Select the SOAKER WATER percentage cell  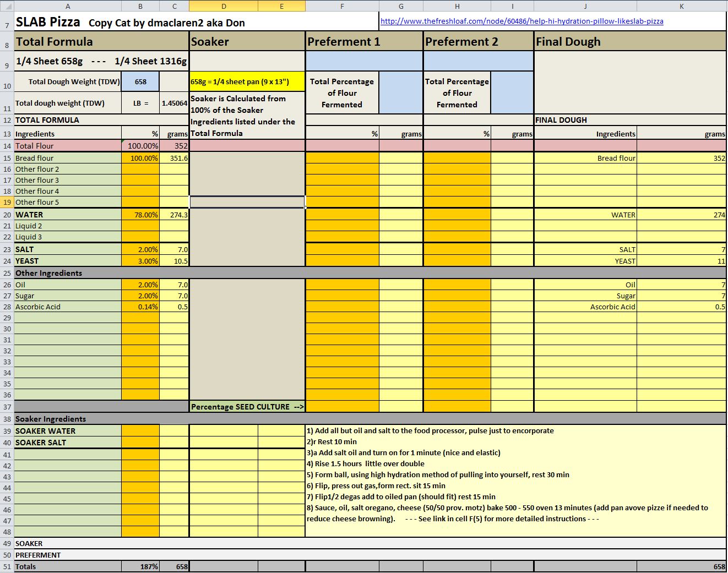coord(140,431)
